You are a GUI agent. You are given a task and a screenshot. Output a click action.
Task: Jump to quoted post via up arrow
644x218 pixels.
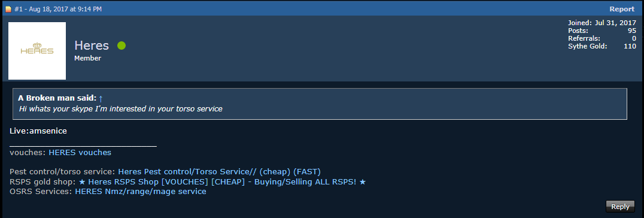click(x=101, y=98)
